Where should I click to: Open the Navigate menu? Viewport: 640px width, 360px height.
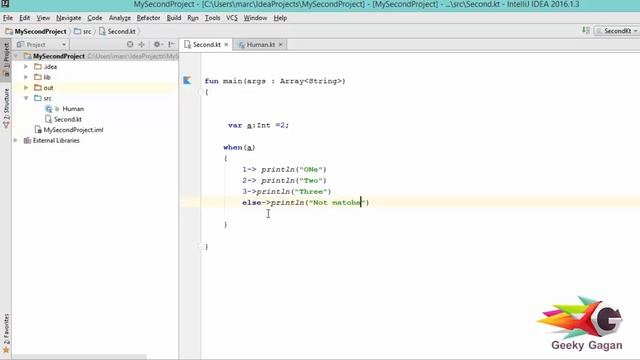click(x=69, y=18)
